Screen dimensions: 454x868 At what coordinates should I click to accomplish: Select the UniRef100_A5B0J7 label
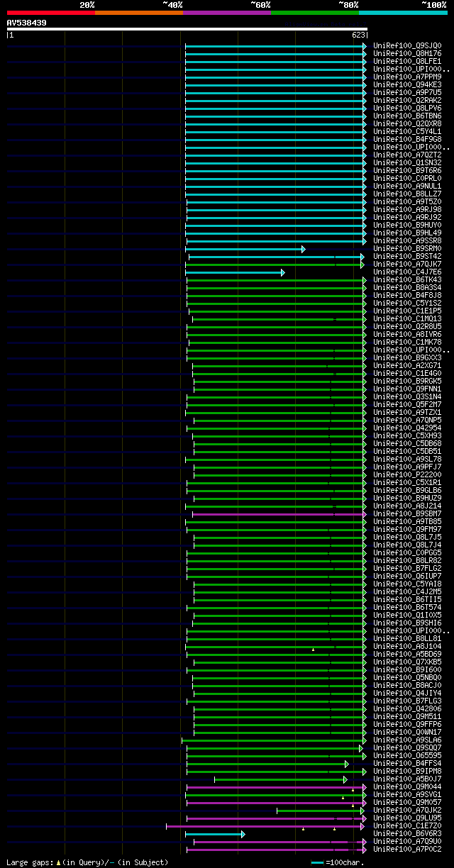(x=407, y=779)
